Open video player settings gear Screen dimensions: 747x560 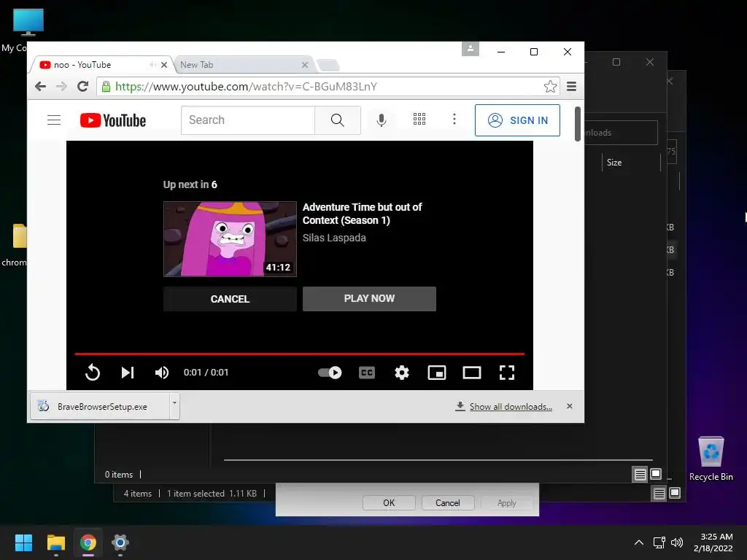(x=402, y=373)
